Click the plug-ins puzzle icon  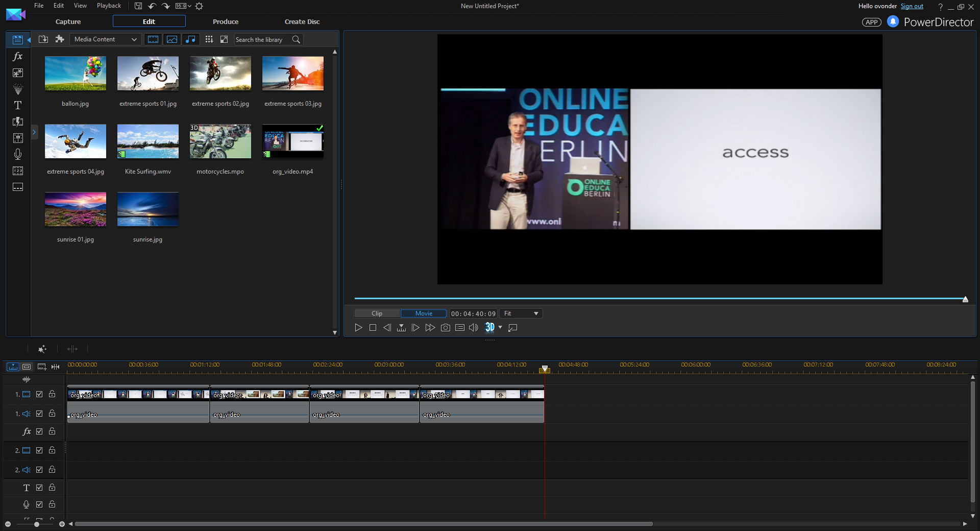click(x=60, y=39)
